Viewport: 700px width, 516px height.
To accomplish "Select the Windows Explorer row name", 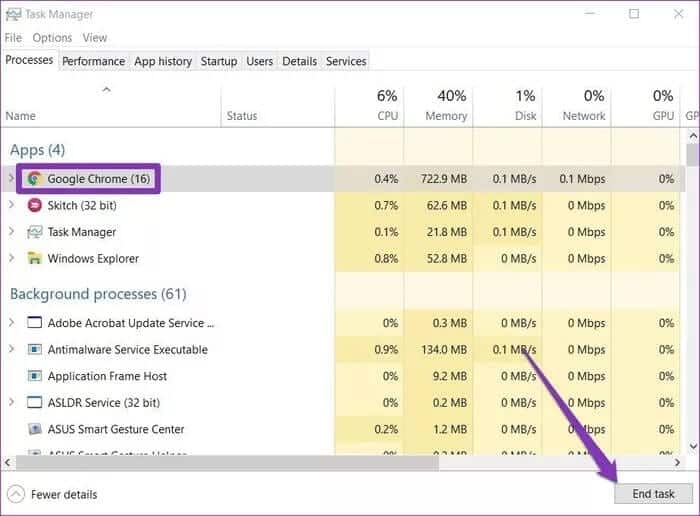I will (93, 258).
